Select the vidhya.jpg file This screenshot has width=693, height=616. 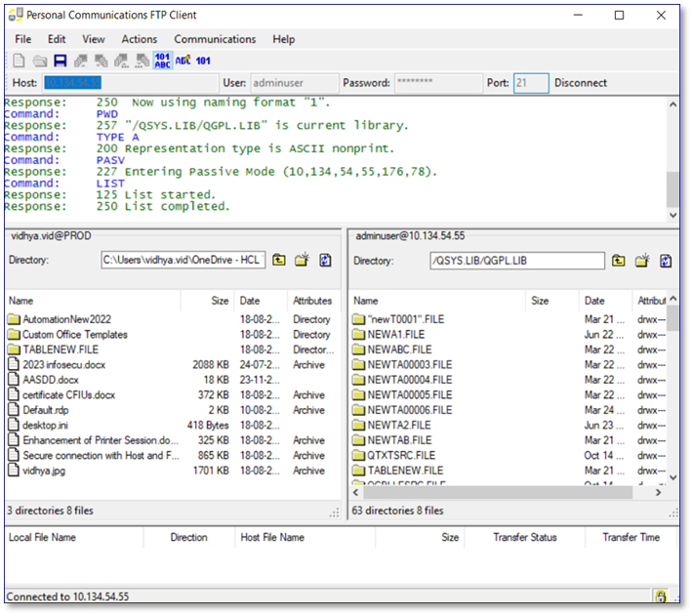44,471
